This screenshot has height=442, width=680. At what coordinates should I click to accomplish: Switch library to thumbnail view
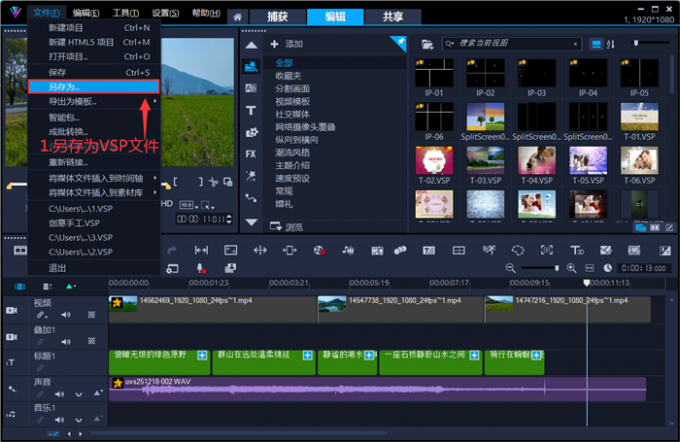tap(596, 44)
